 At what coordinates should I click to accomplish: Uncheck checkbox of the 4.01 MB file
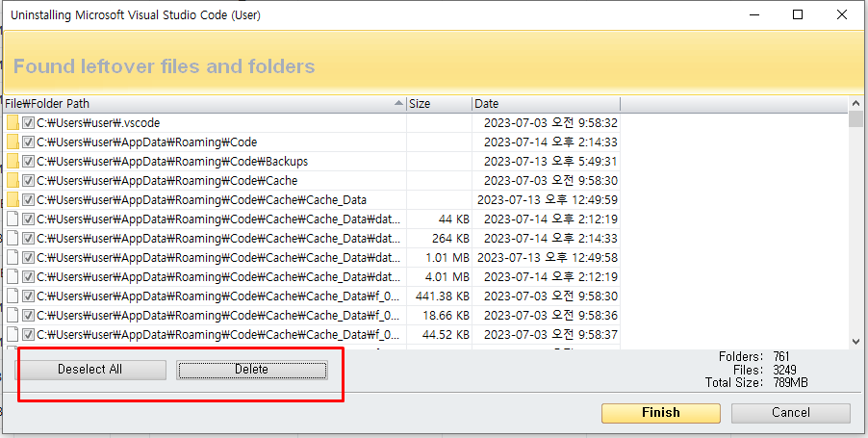(x=28, y=277)
